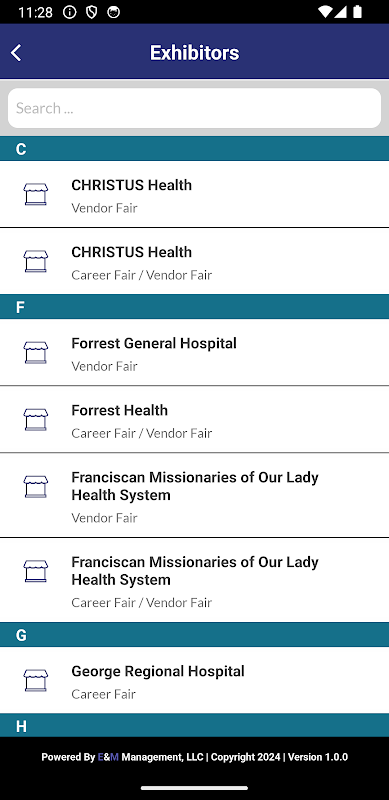Select George Regional Hospital entry
Viewport: 389px width, 800px height.
(x=194, y=680)
